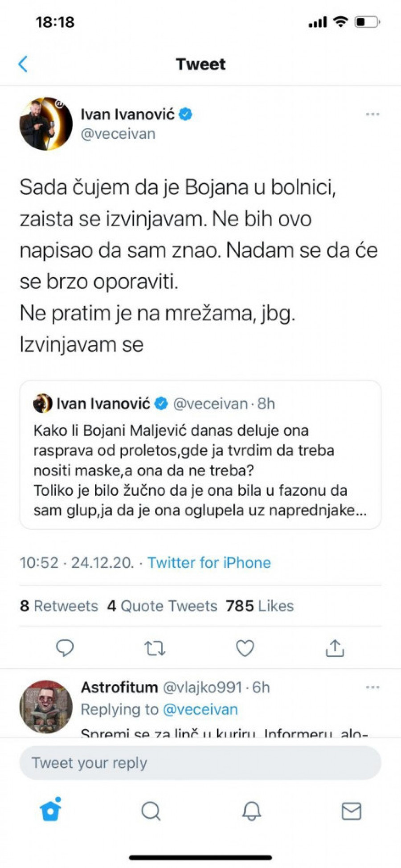View the 785 Likes list
This screenshot has width=401, height=868.
260,606
